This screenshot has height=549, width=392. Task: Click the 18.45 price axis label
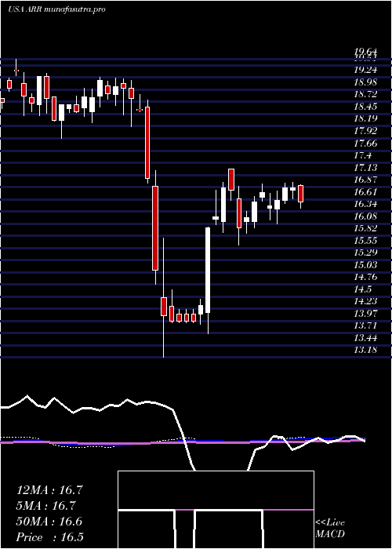pos(365,107)
